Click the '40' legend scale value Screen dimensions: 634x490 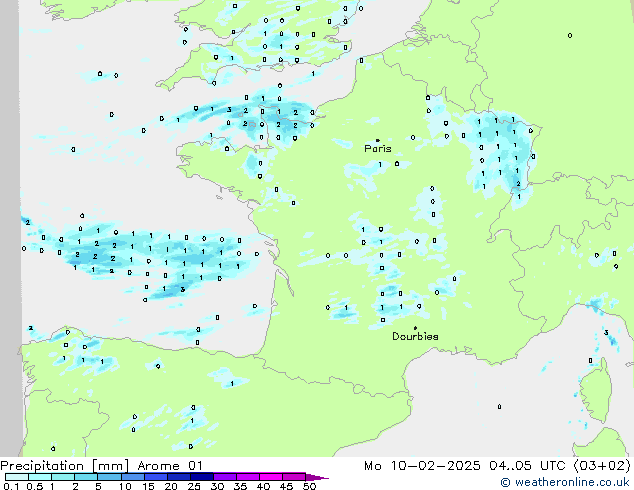tap(263, 486)
